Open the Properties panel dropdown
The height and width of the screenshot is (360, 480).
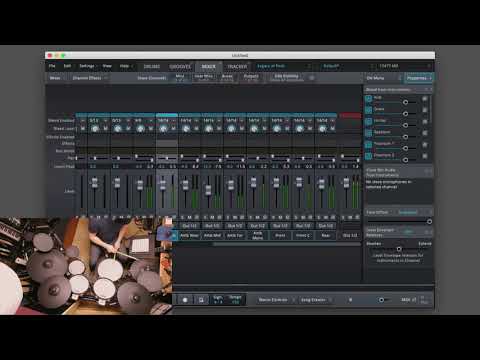[x=419, y=78]
